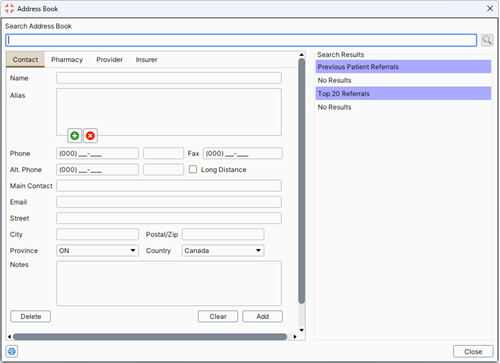500x363 pixels.
Task: Click the City field
Action: pyautogui.click(x=97, y=234)
